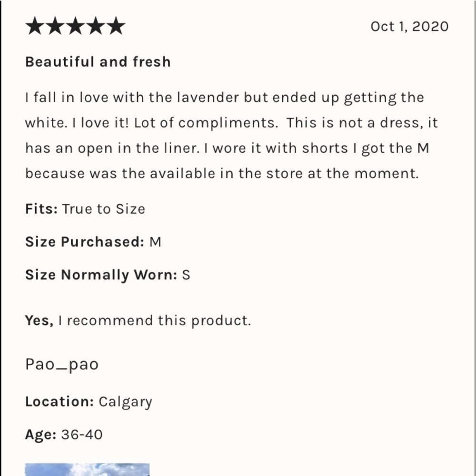Click the third rating star
Viewport: 476px width, 476px height.
pos(75,27)
